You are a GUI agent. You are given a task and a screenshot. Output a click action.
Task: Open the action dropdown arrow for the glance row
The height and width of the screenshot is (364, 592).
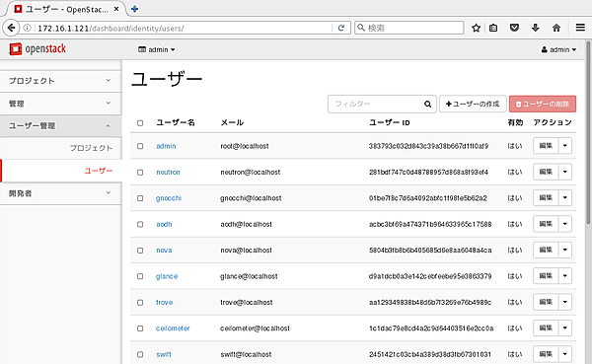[x=565, y=276]
